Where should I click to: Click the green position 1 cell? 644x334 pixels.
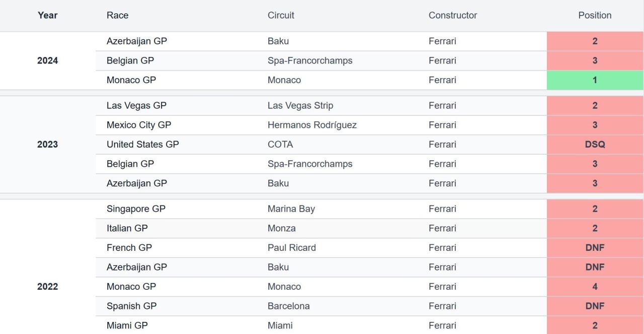tap(595, 80)
